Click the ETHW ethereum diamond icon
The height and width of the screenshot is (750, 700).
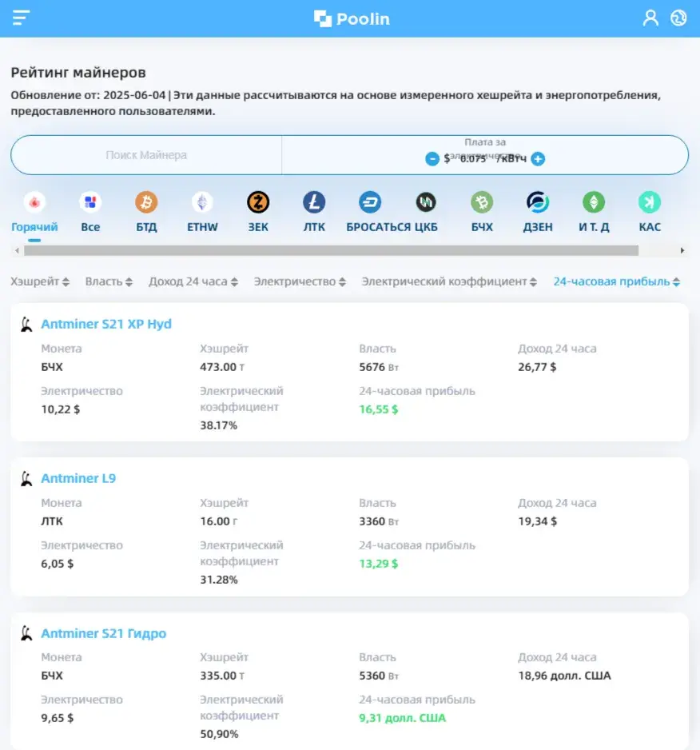click(x=202, y=202)
